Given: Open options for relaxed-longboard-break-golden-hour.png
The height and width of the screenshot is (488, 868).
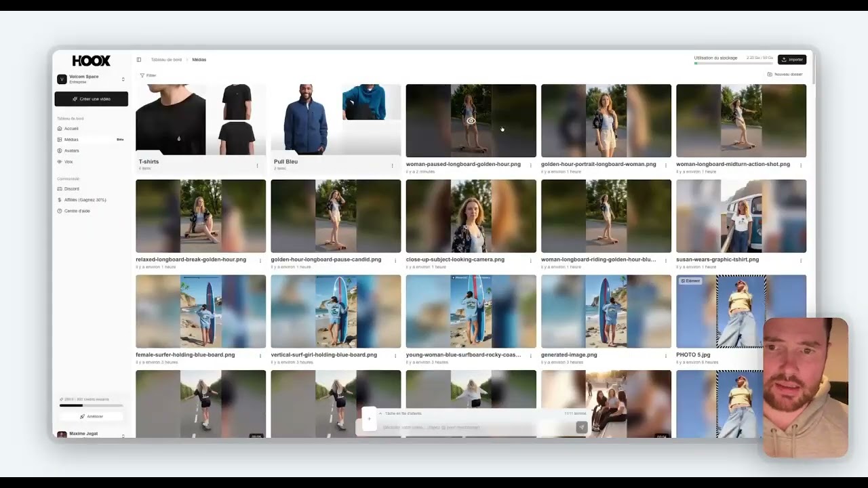Looking at the screenshot, I should click(x=260, y=260).
